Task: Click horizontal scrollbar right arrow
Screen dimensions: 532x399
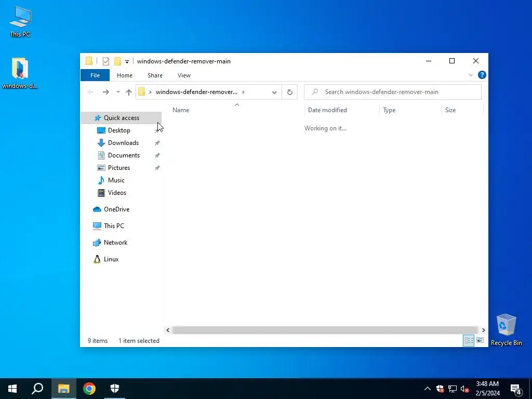Action: pos(483,330)
